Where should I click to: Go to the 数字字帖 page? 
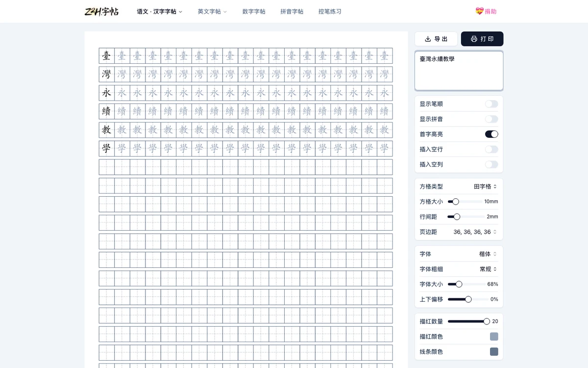[254, 11]
